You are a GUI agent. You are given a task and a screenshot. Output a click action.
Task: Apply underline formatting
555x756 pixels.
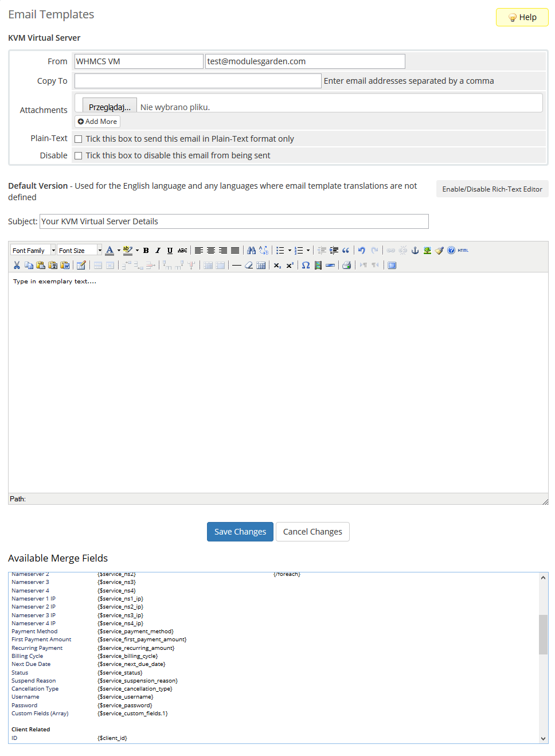tap(170, 250)
